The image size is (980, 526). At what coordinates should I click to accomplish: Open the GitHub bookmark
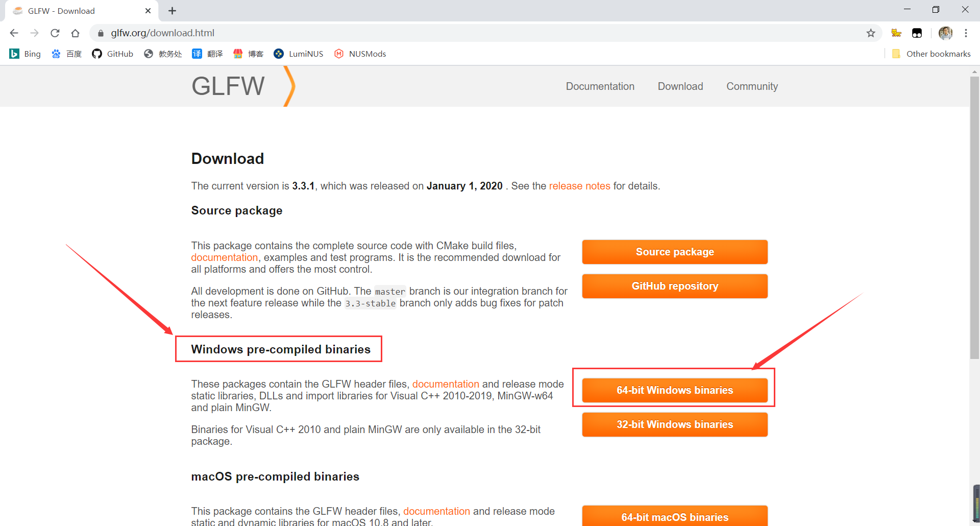pyautogui.click(x=113, y=54)
